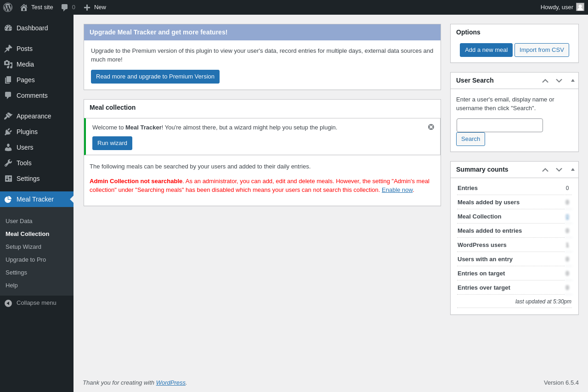588x392 pixels.
Task: Click the Meal Collection count value
Action: point(567,217)
